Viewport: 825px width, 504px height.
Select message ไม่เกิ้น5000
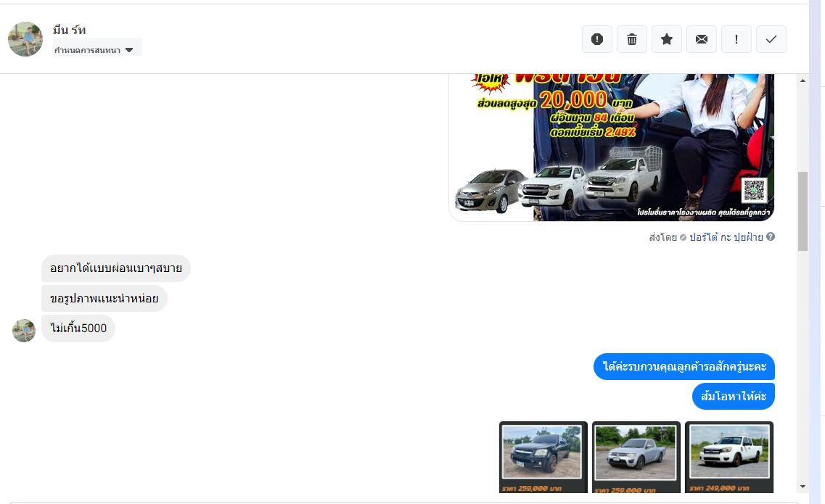[78, 329]
